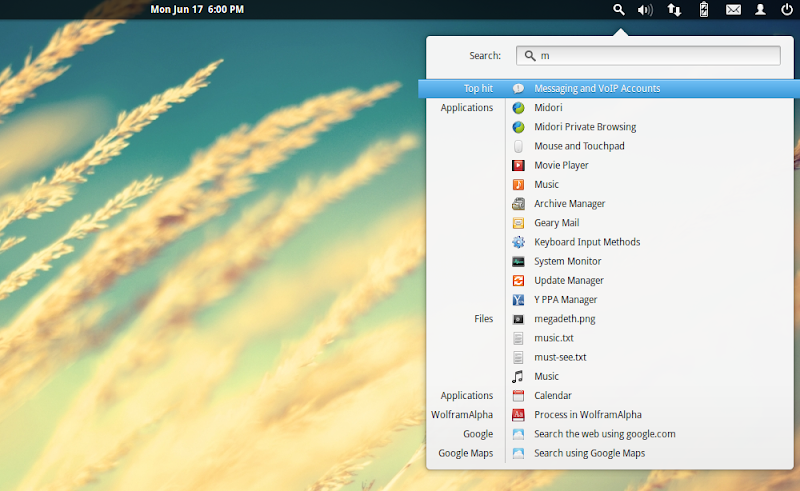The width and height of the screenshot is (800, 491).
Task: Click the Midori Private Browsing icon
Action: click(518, 127)
